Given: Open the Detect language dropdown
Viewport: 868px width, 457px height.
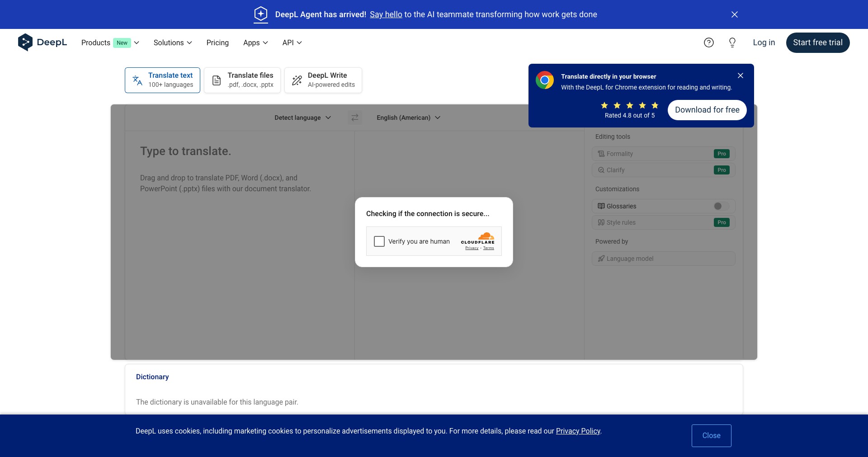Looking at the screenshot, I should pyautogui.click(x=303, y=118).
